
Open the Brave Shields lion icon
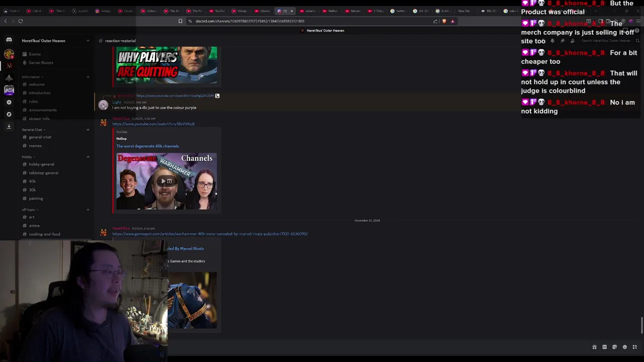[x=444, y=21]
